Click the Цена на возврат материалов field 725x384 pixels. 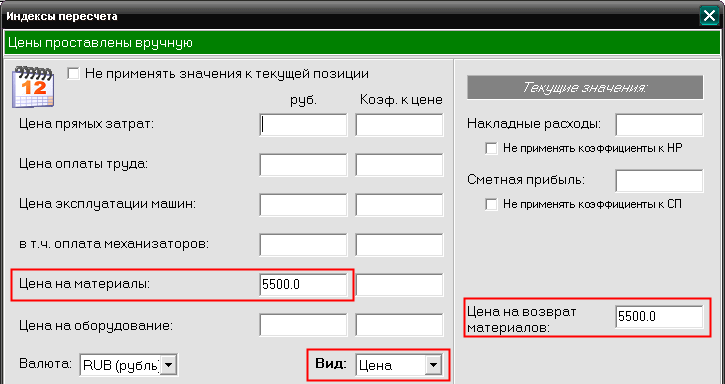coord(659,317)
